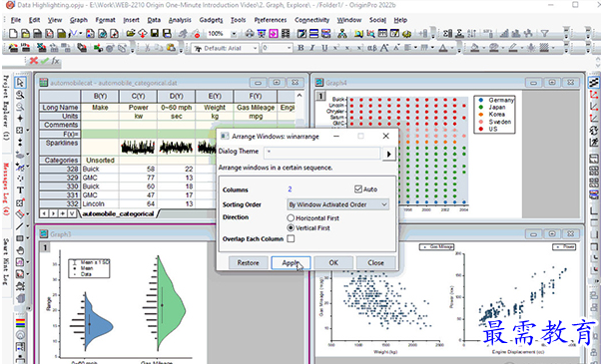Open the zoom percentage dropdown showing 100%
The width and height of the screenshot is (604, 364).
click(x=234, y=34)
